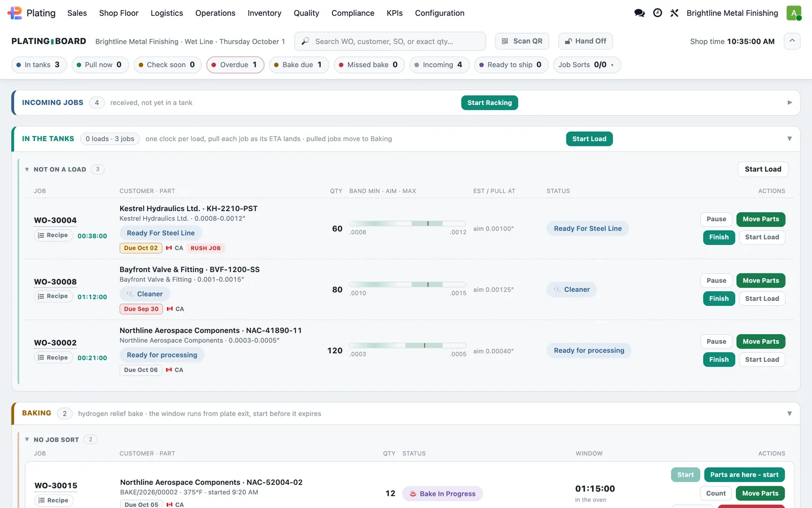Click the crossed tools settings icon
Image resolution: width=812 pixels, height=508 pixels.
(x=674, y=13)
